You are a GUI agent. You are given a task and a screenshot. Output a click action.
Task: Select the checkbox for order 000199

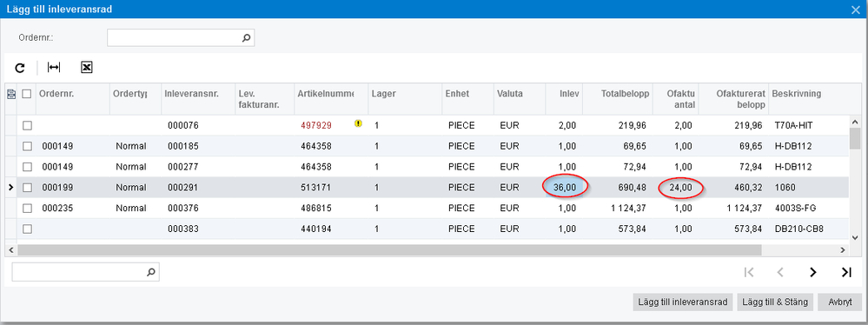tap(27, 188)
